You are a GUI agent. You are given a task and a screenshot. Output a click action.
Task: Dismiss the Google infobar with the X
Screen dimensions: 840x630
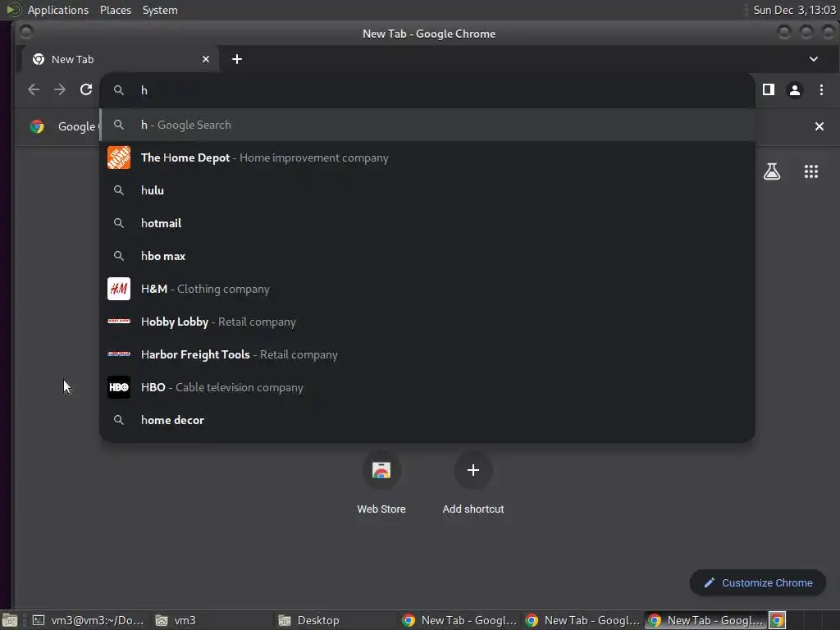(819, 126)
